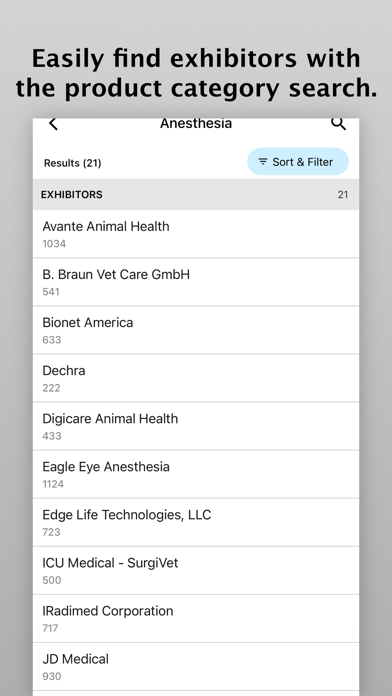Open B. Braun Vet Care GmbH

point(196,282)
